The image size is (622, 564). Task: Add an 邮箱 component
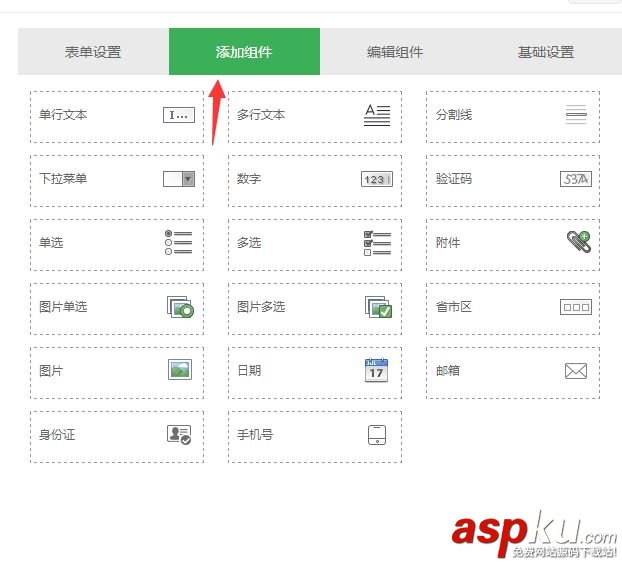(x=513, y=373)
